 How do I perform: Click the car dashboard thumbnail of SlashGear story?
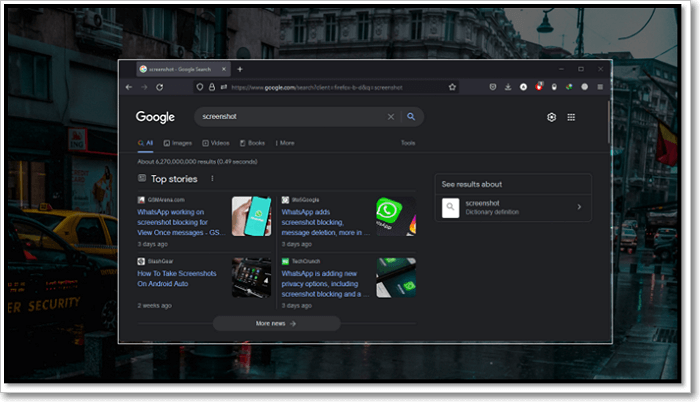tap(252, 278)
